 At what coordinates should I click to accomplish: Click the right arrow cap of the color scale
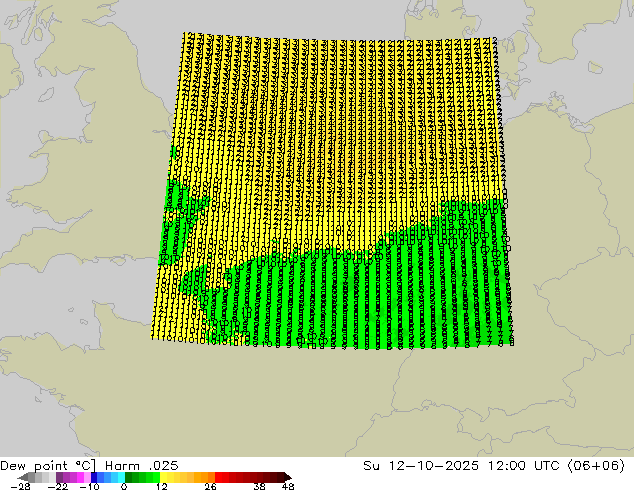coord(286,477)
